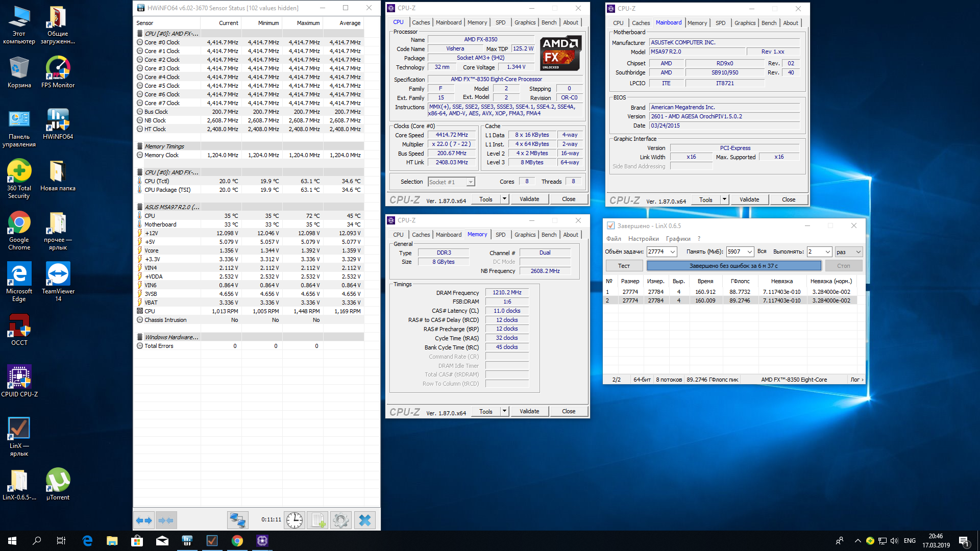Open Tools dropdown arrow in Memory CPU-Z
The width and height of the screenshot is (980, 551).
504,411
